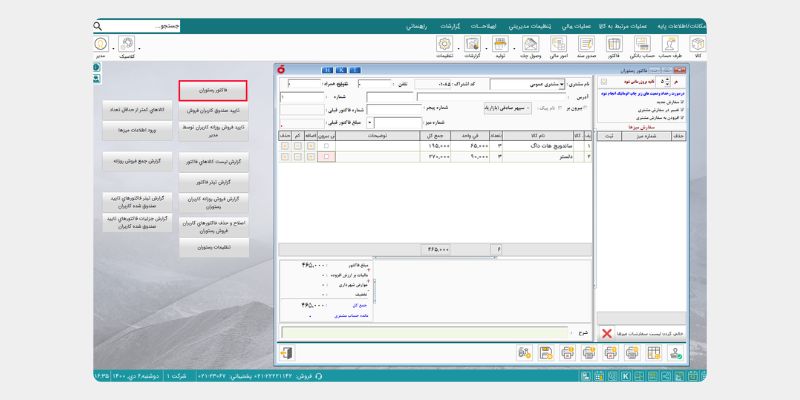Screen dimensions: 800x400
Task: Open the وصول چک cheque icon
Action: coord(531,44)
